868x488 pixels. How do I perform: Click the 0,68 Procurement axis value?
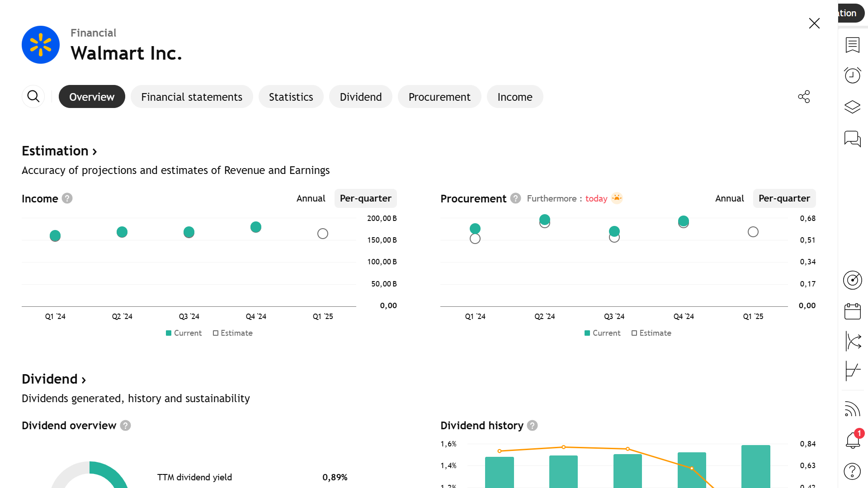(808, 218)
